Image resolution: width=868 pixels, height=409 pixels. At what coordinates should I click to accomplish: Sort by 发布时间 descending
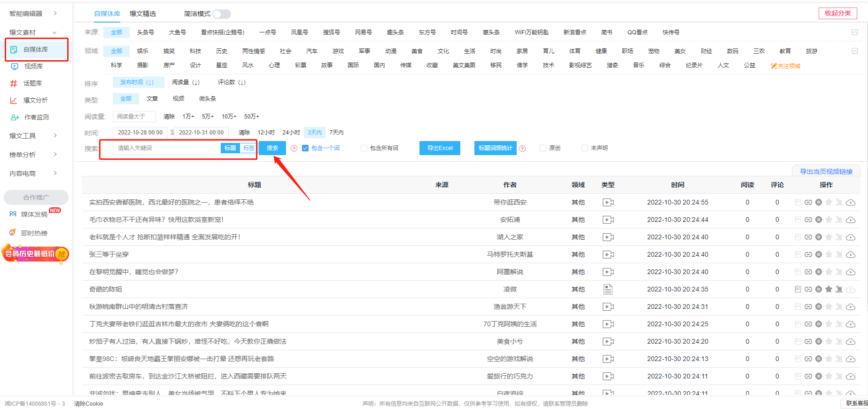point(138,82)
